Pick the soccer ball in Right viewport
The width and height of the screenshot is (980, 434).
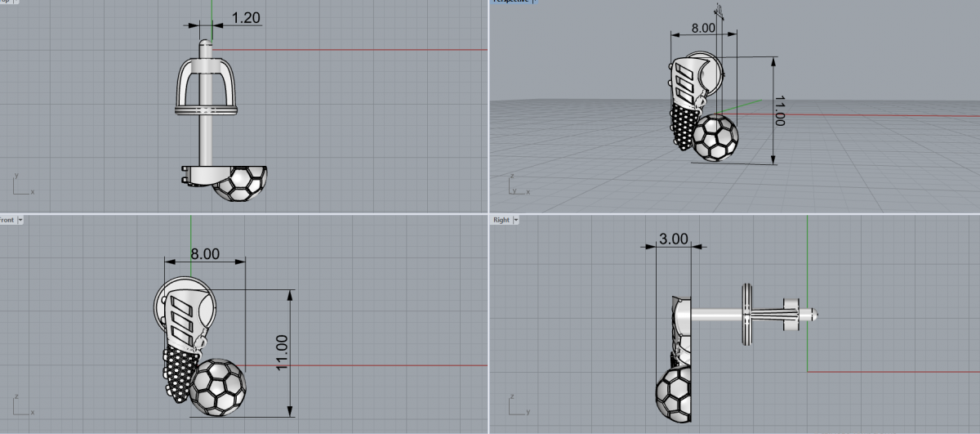pos(674,393)
